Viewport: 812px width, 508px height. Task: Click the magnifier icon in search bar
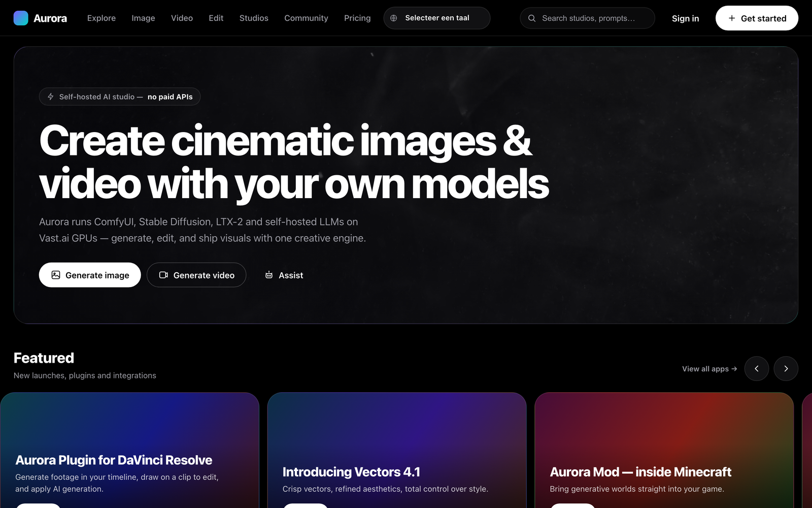[x=532, y=18]
